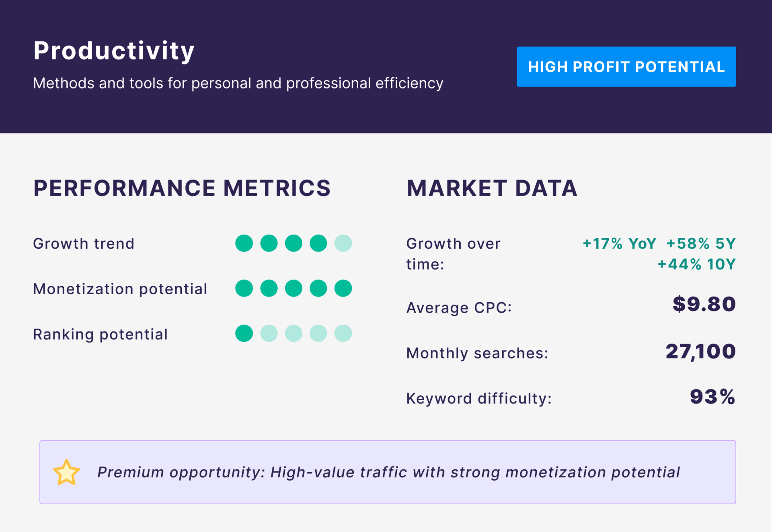Click the fifth Monetization potential dot
772x532 pixels.
(x=343, y=289)
